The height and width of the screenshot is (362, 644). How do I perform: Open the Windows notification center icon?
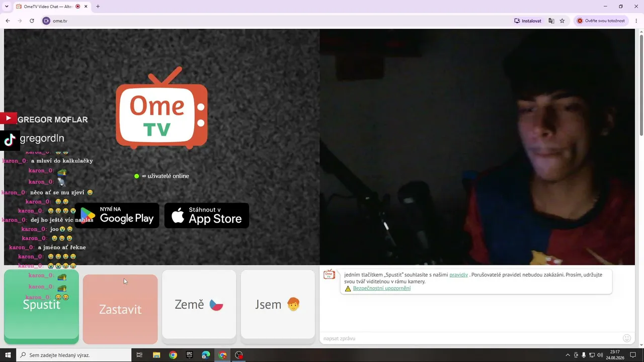pos(633,355)
